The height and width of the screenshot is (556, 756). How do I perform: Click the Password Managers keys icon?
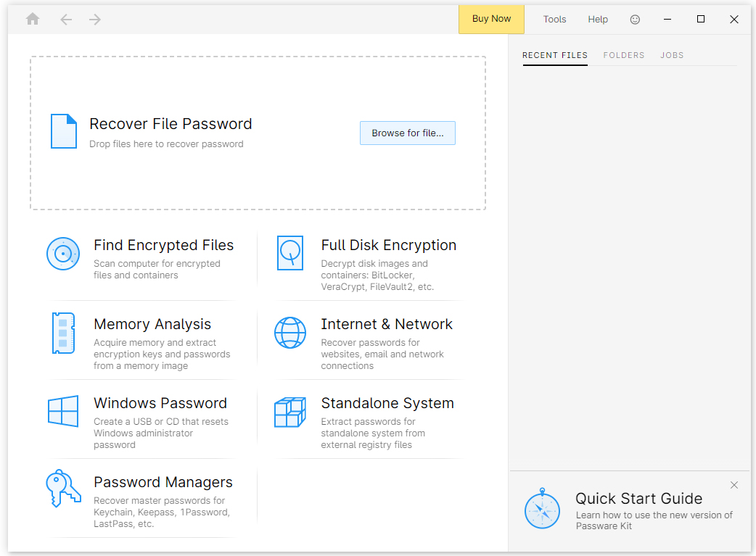[63, 489]
